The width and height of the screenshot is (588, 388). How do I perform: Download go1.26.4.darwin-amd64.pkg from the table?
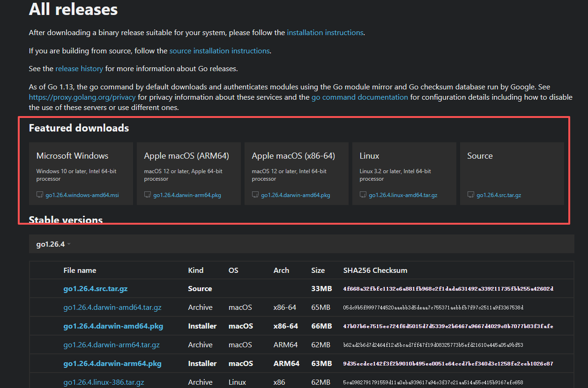point(113,326)
